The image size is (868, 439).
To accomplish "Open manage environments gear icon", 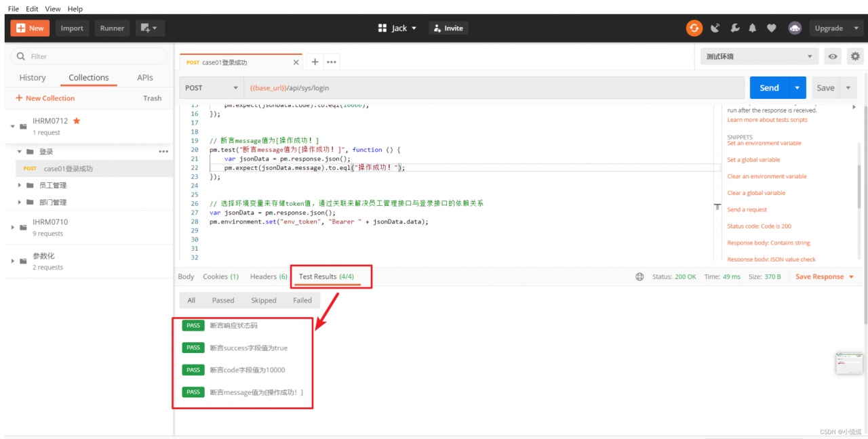I will coord(855,56).
